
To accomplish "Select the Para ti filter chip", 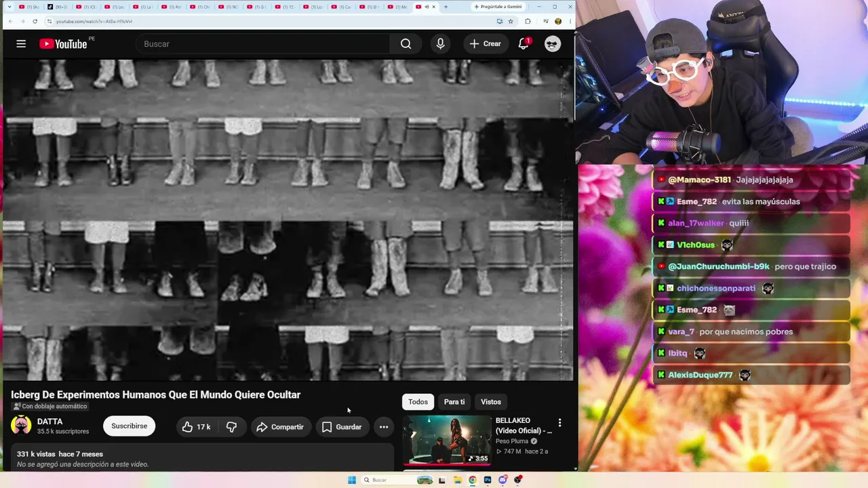I will click(454, 402).
